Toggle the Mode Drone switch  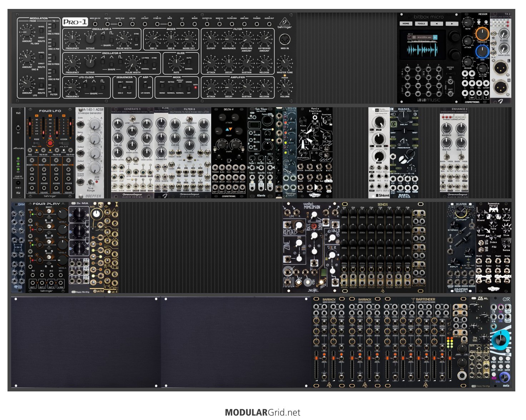[x=189, y=87]
